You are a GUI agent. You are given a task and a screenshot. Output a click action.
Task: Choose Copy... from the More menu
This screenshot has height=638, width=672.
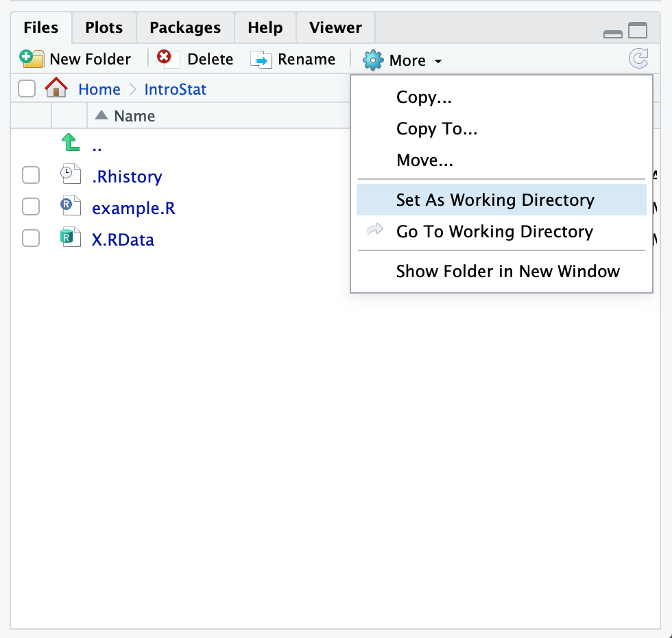click(x=501, y=97)
